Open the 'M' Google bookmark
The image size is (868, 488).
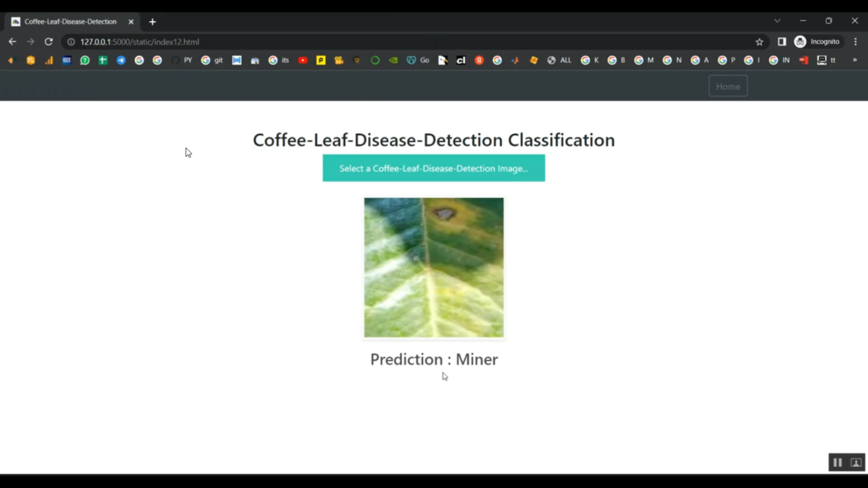tap(643, 60)
